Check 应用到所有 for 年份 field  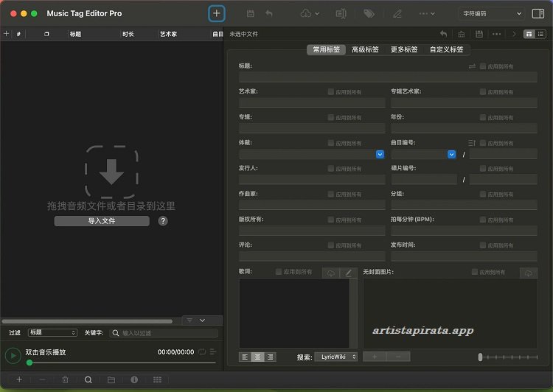pos(483,117)
